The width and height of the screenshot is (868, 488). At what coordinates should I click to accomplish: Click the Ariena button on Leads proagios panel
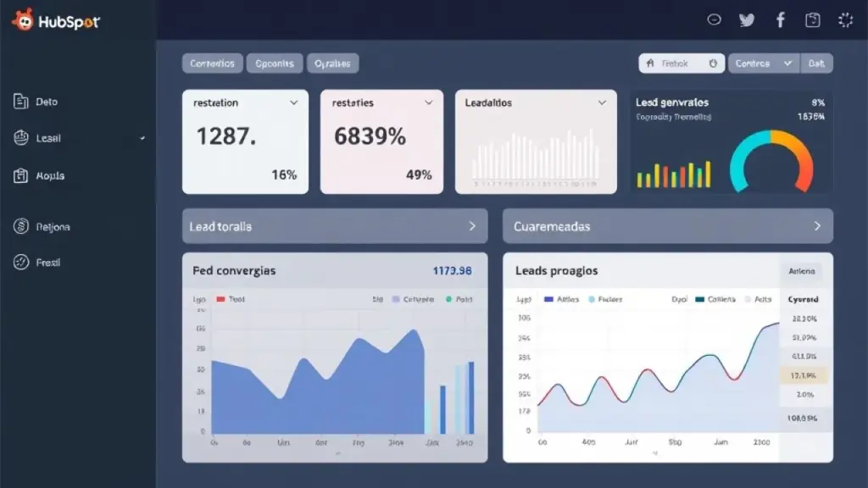803,271
